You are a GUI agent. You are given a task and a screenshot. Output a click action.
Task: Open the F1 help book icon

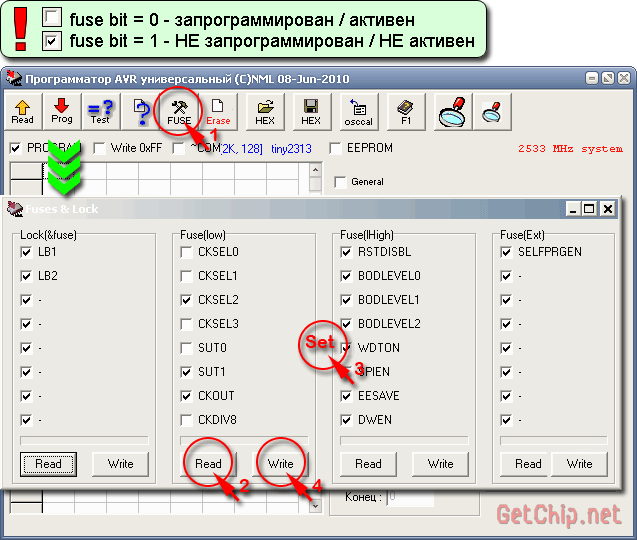pos(406,110)
